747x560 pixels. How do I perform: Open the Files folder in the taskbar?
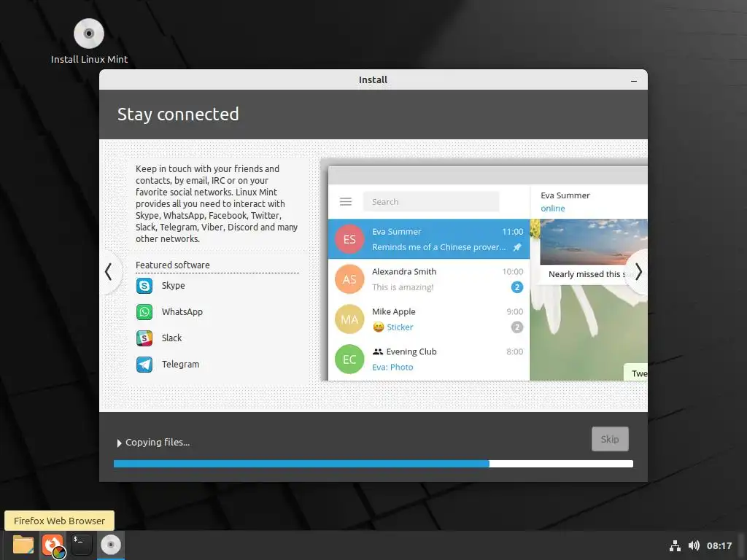(x=23, y=545)
